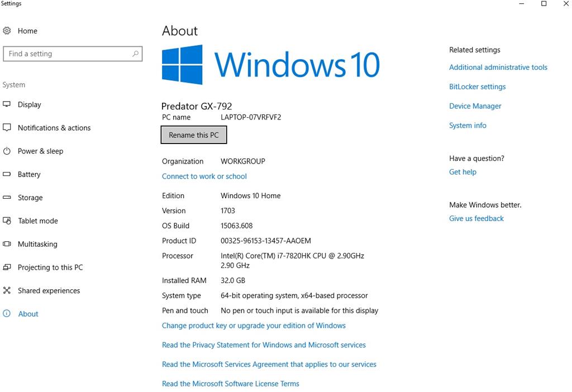
Task: Open Device Manager link
Action: point(475,106)
